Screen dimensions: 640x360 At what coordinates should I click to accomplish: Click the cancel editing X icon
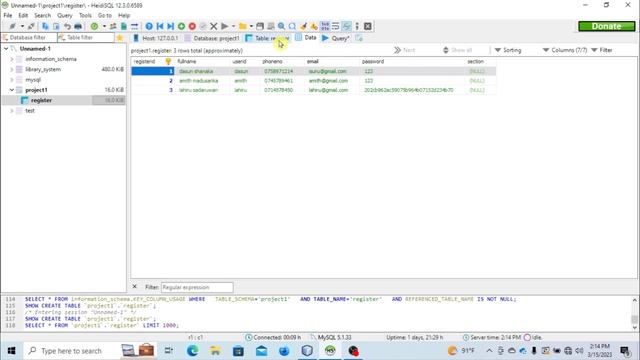213,26
